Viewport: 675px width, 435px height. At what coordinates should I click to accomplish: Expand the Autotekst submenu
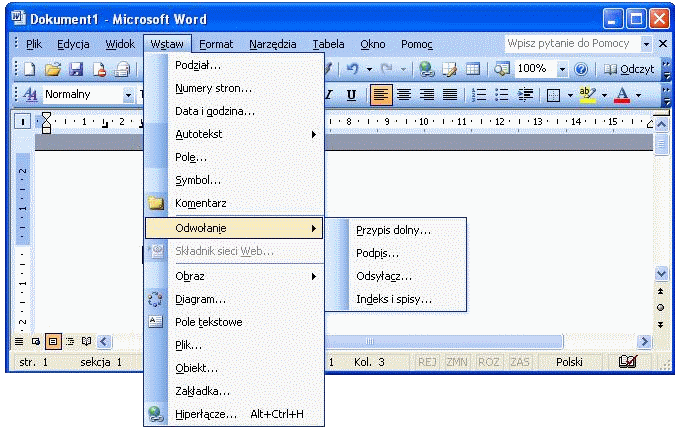(235, 134)
